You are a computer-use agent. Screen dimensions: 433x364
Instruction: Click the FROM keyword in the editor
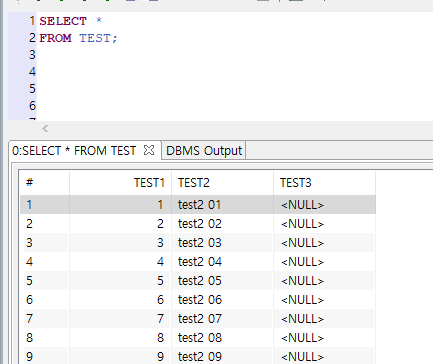tap(55, 38)
